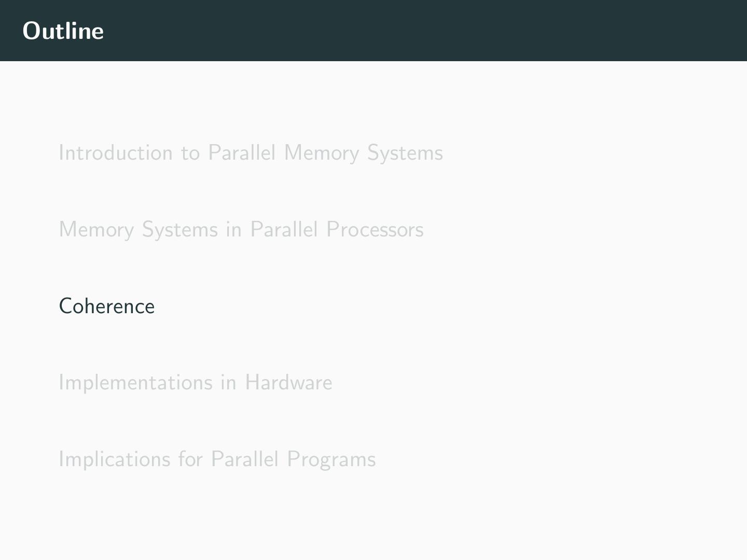This screenshot has width=747, height=560.
Task: Go to Implementations in Hardware section
Action: [195, 383]
